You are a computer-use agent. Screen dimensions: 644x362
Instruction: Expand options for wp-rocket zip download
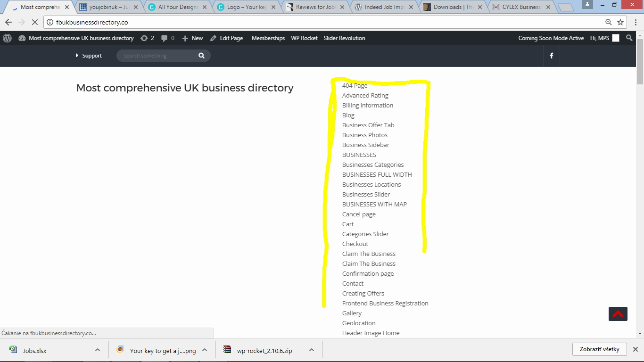tap(312, 350)
